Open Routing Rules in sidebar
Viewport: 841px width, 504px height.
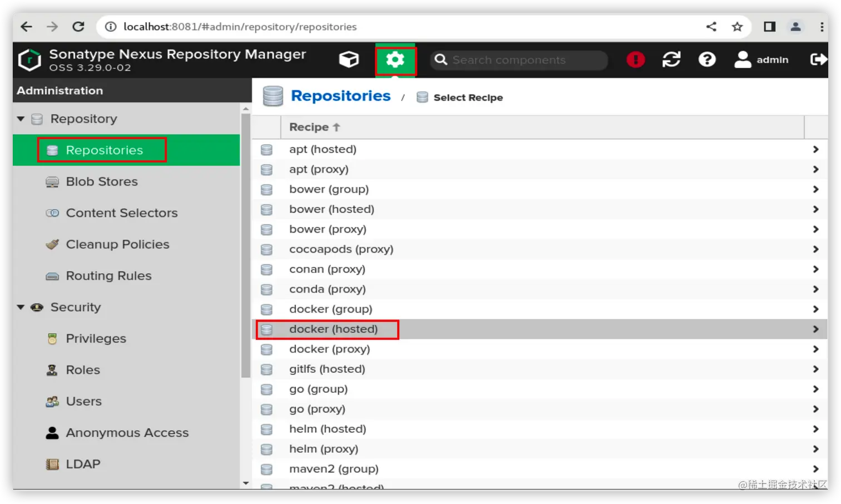click(126, 276)
